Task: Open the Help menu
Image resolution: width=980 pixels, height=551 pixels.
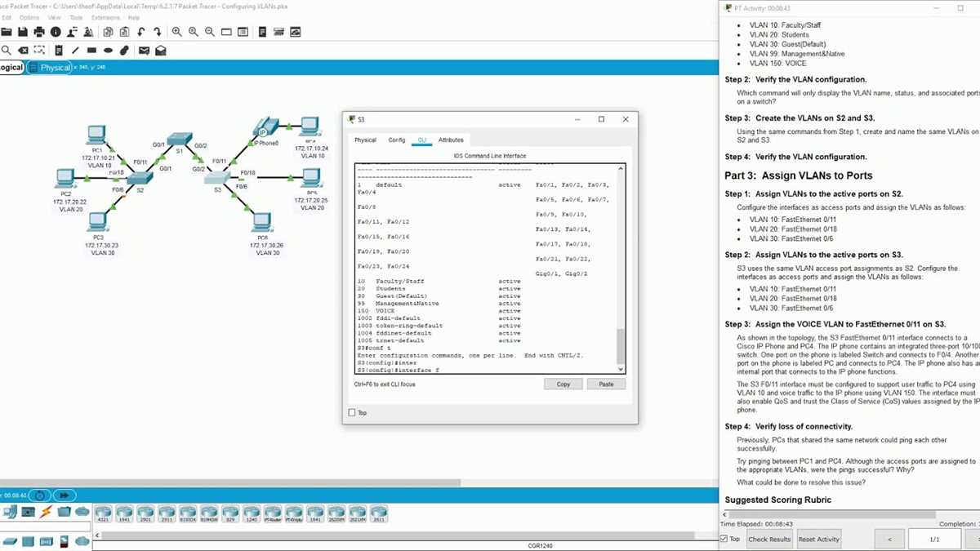Action: (134, 17)
